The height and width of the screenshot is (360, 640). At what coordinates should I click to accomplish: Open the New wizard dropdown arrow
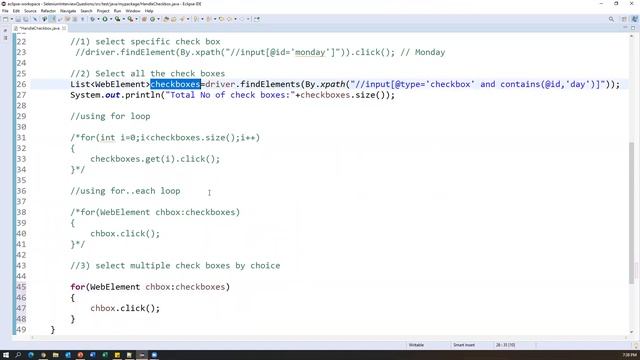tap(11, 19)
